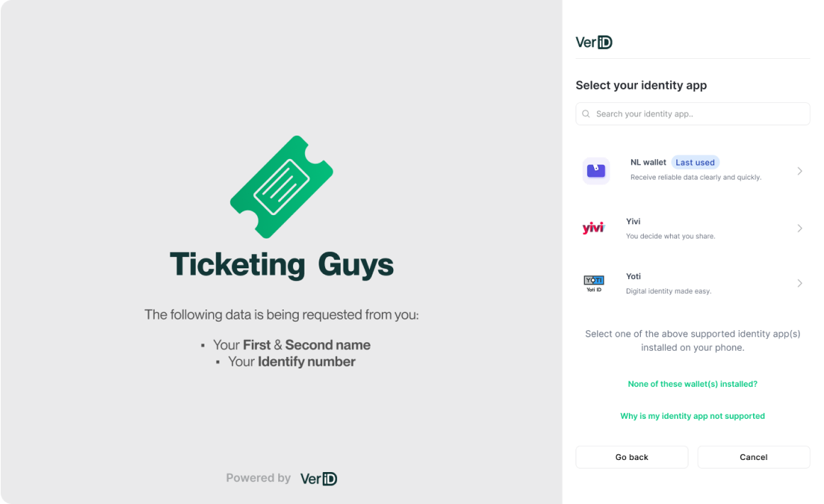The height and width of the screenshot is (504, 824).
Task: Click the Yivi logo icon
Action: tap(593, 228)
